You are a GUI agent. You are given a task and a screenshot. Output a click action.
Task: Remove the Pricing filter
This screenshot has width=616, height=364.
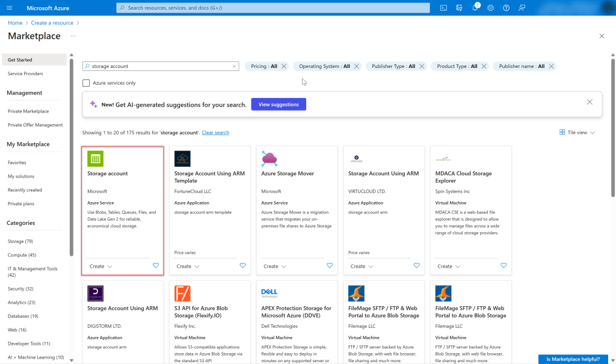[284, 66]
